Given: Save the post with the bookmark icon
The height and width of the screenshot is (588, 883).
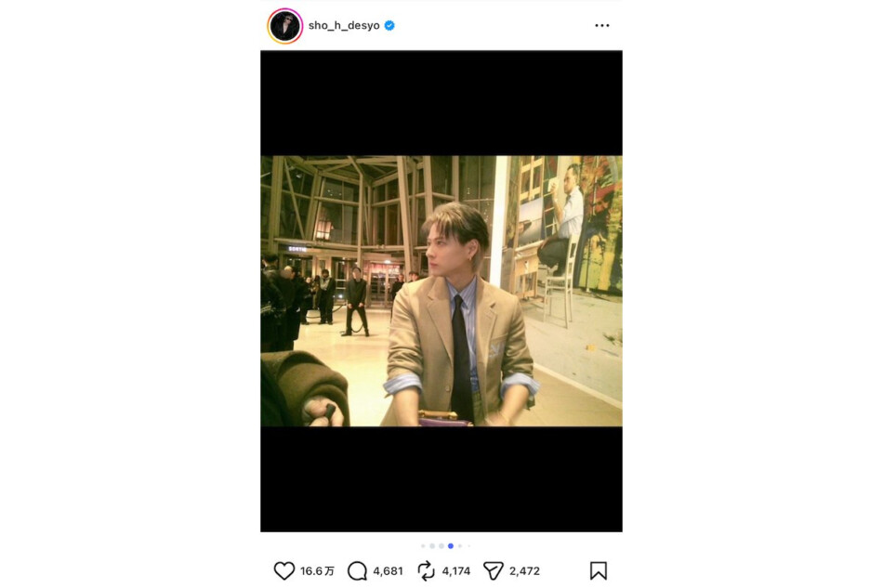Looking at the screenshot, I should pos(598,570).
